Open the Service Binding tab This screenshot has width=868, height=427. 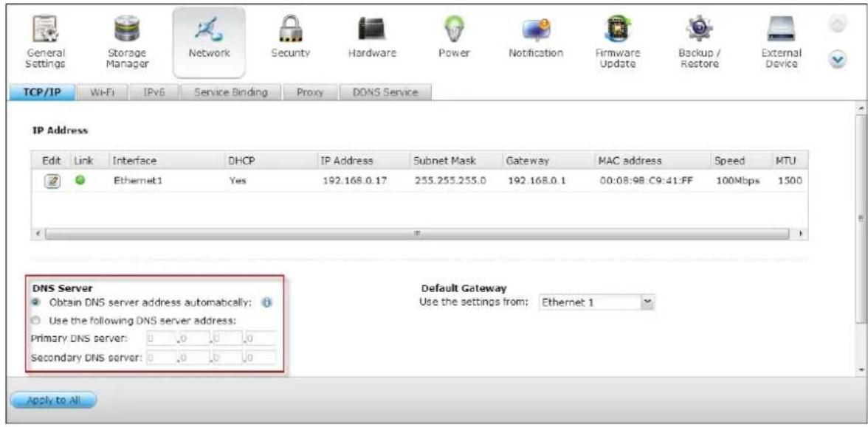click(230, 92)
